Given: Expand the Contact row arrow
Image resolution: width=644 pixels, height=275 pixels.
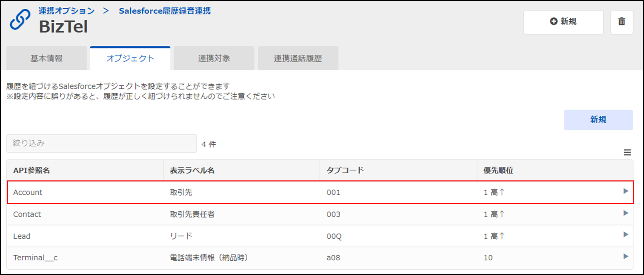Looking at the screenshot, I should (626, 213).
